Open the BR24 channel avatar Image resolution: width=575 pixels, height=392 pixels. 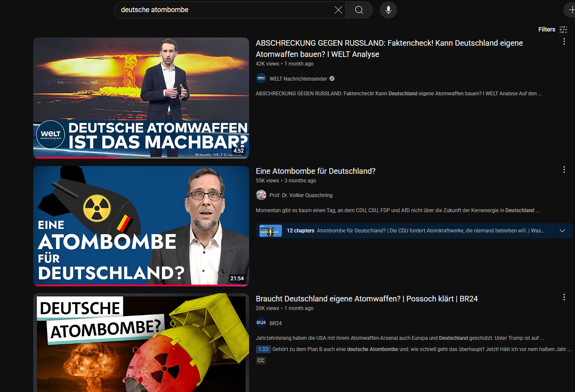(x=261, y=323)
